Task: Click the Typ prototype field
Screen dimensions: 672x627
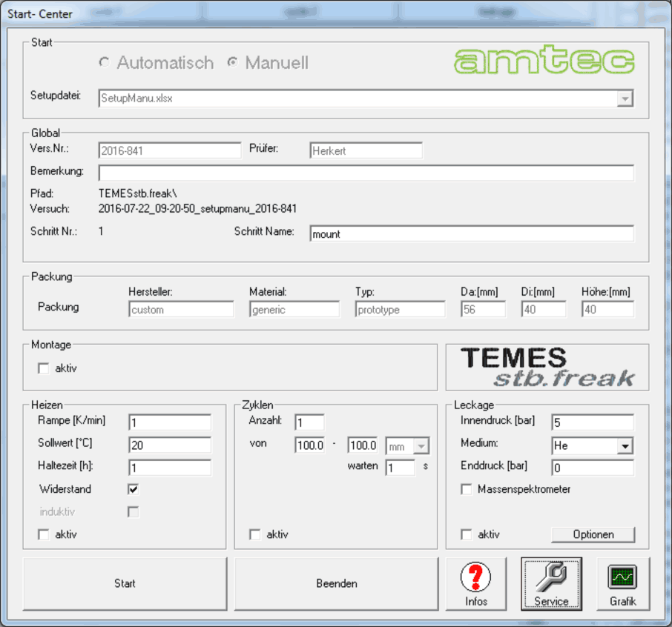Action: tap(401, 310)
